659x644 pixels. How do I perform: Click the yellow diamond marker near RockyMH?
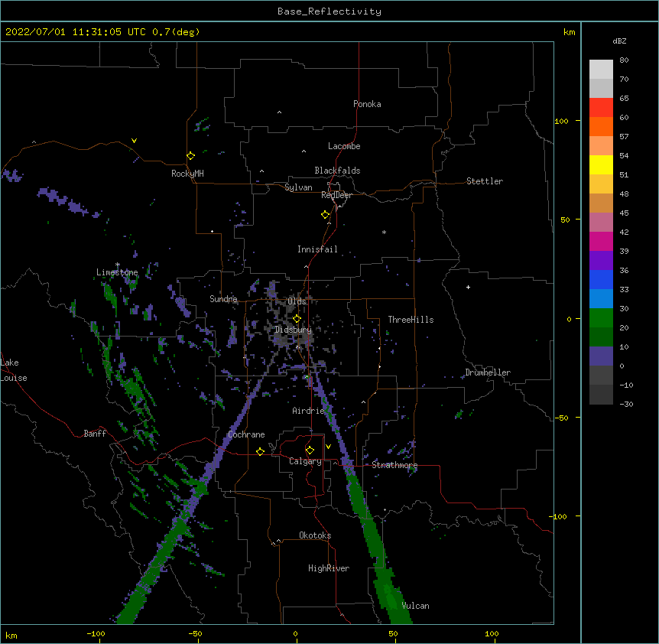coord(191,156)
